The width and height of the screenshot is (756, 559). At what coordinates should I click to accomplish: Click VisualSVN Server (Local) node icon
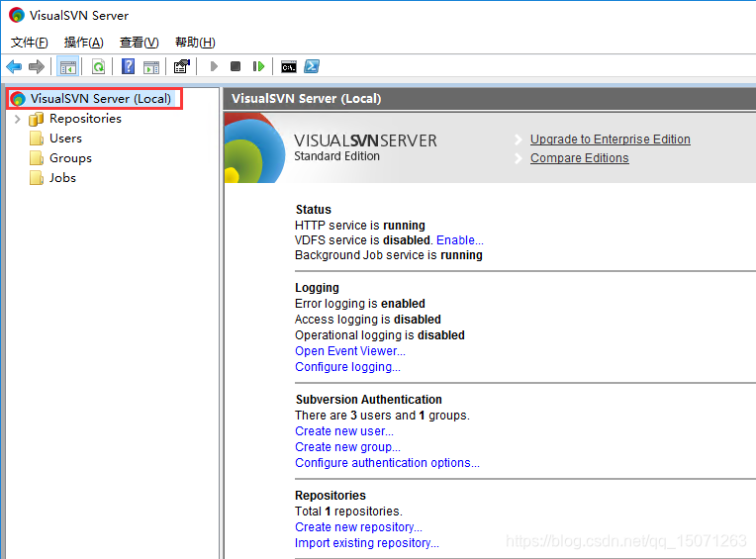[19, 99]
